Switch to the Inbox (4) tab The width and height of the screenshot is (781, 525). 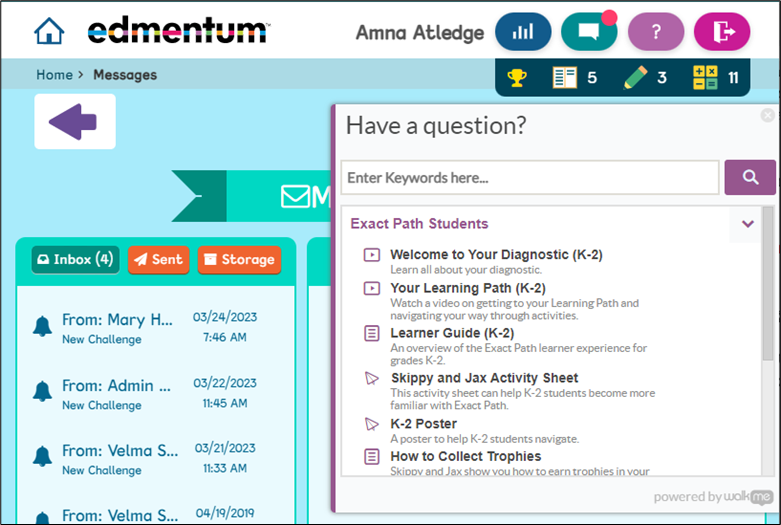(75, 259)
